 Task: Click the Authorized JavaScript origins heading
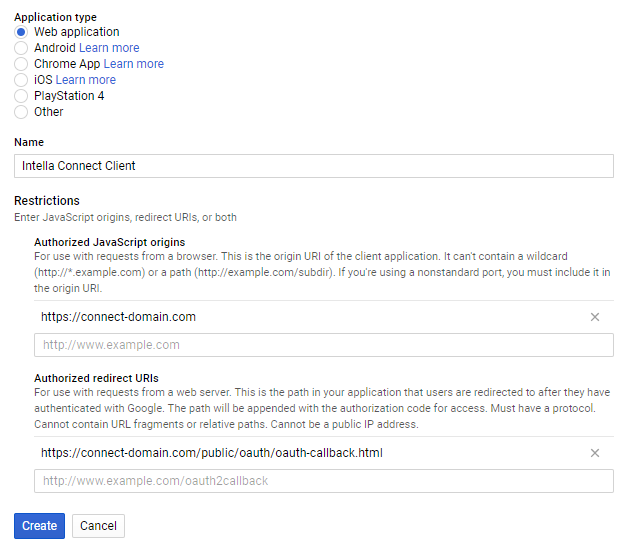pyautogui.click(x=109, y=242)
